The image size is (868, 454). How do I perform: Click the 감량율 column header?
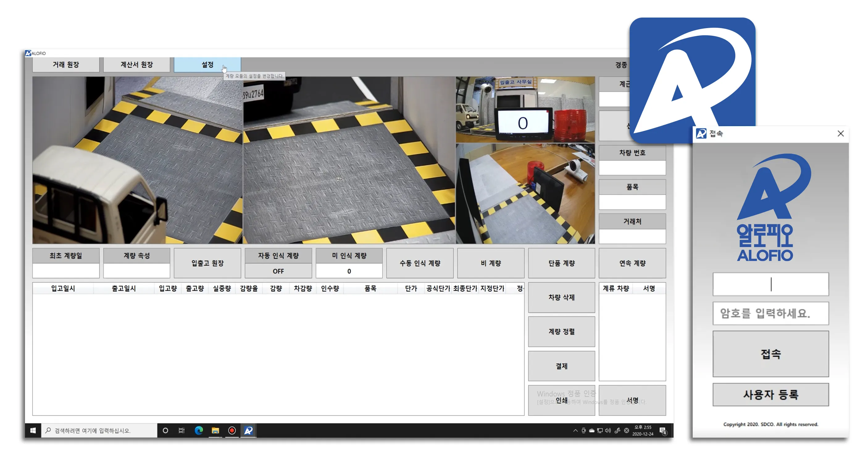249,289
